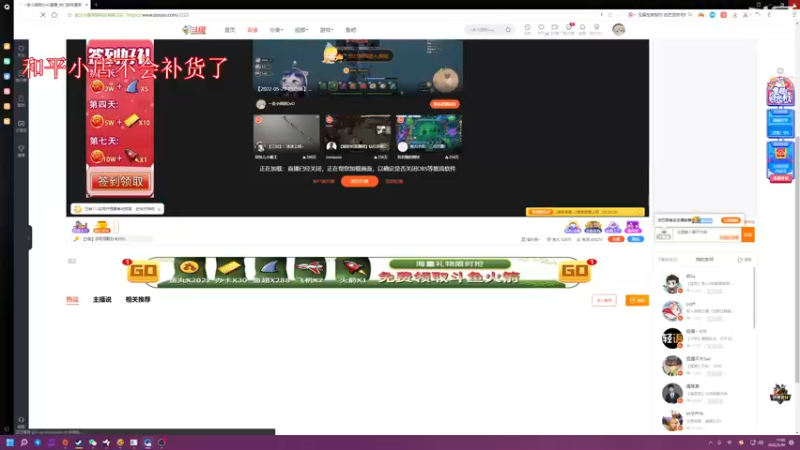Open the user avatar in header

[618, 30]
